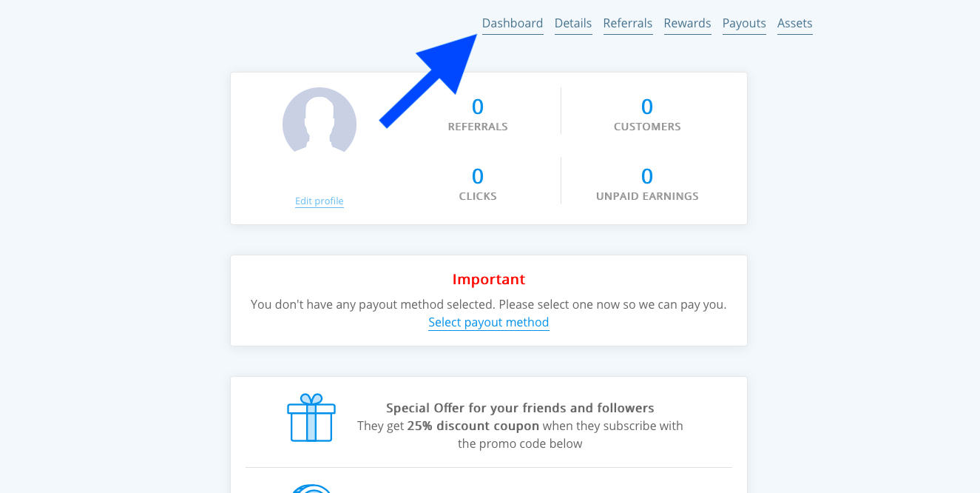Click the blue gift box icon
The image size is (980, 493).
[x=311, y=417]
